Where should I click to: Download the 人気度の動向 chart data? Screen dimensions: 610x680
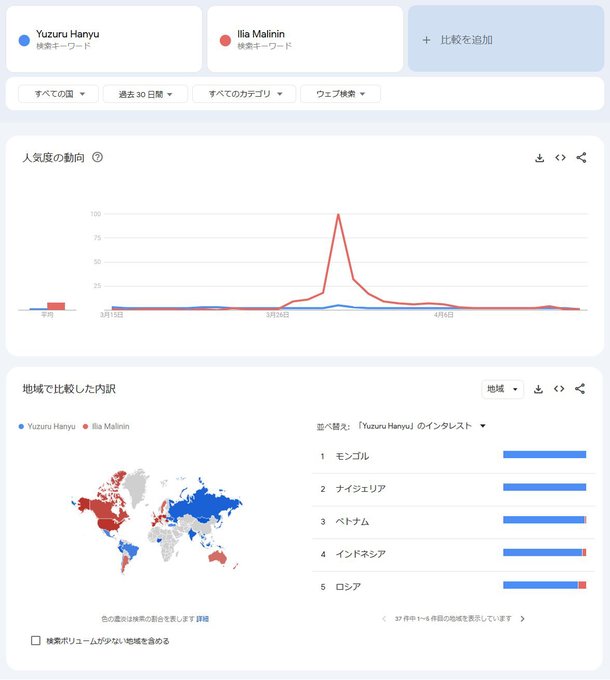tap(539, 158)
